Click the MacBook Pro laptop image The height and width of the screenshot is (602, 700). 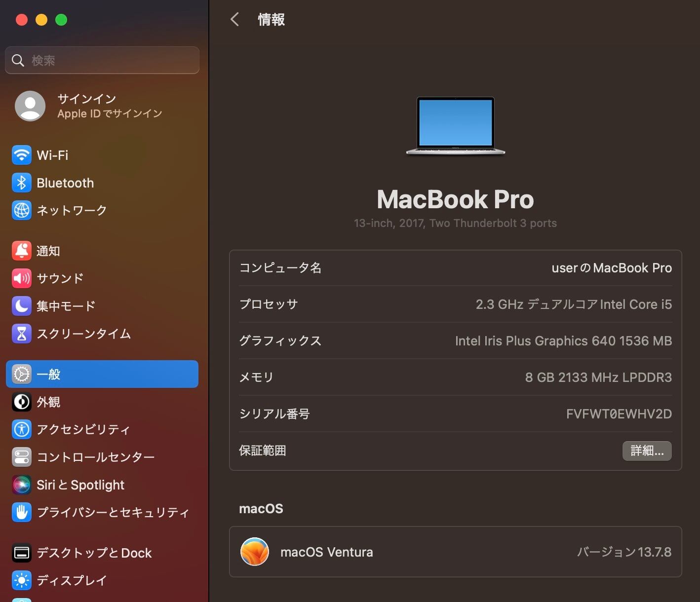(456, 126)
